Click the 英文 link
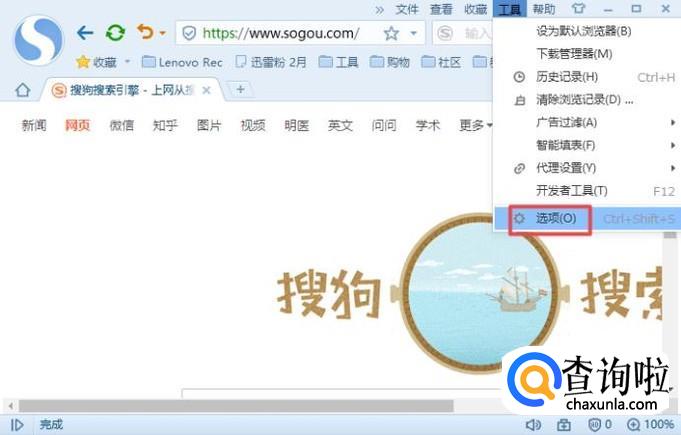This screenshot has height=435, width=681. coord(340,125)
